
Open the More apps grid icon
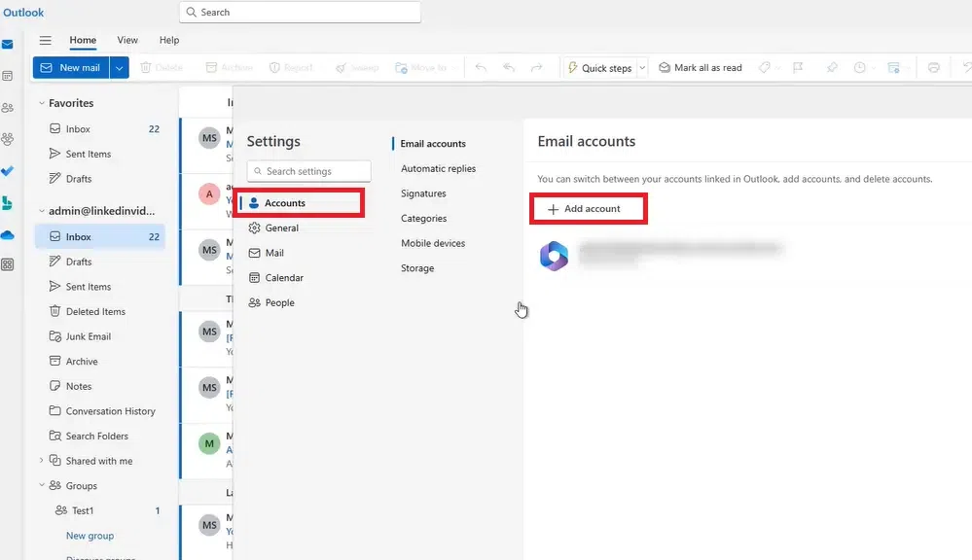click(x=8, y=264)
